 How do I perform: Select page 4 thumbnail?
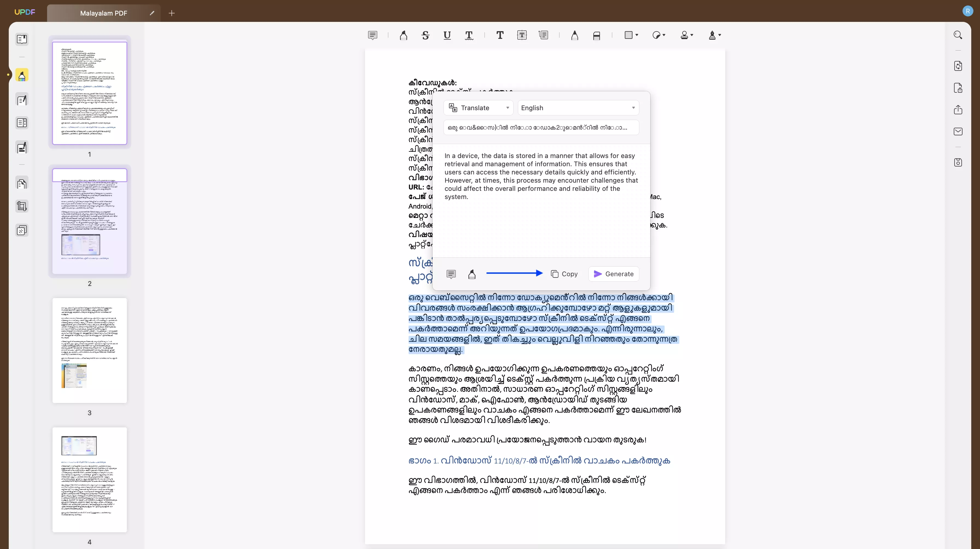pyautogui.click(x=89, y=479)
